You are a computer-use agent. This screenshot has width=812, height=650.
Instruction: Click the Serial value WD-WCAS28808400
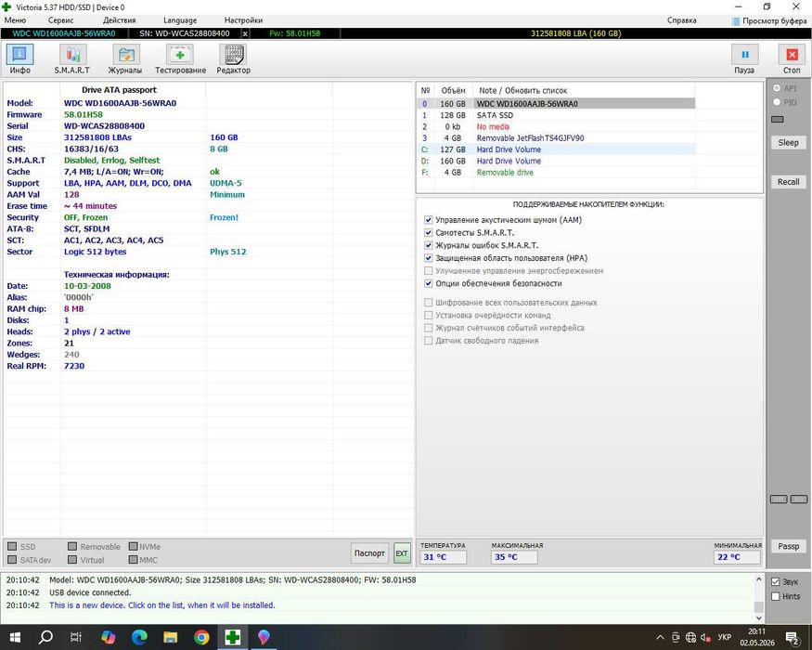tap(104, 126)
